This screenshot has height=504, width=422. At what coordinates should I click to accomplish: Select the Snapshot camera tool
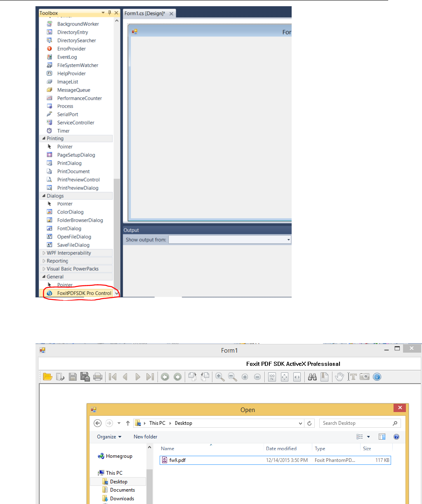(364, 377)
